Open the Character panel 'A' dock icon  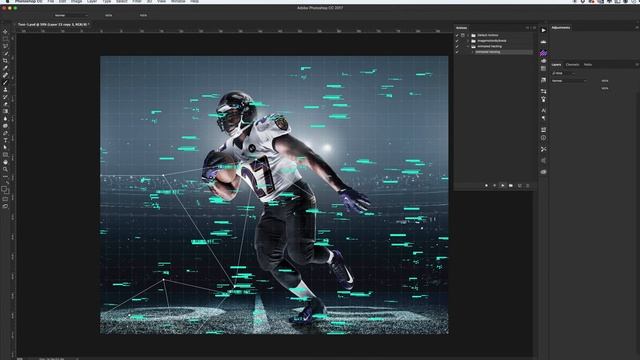[x=543, y=110]
